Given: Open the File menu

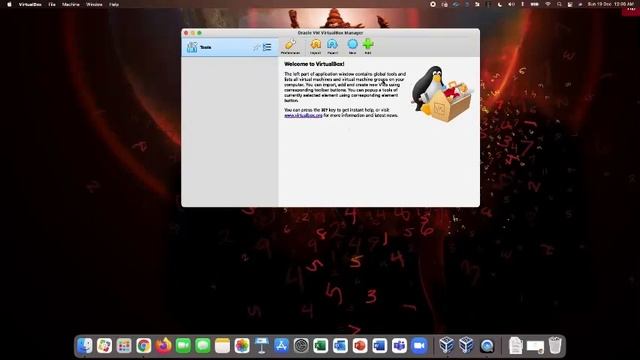Looking at the screenshot, I should click(x=52, y=4).
